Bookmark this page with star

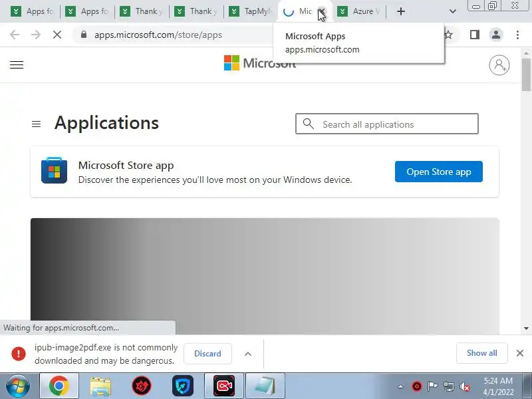[x=448, y=35]
